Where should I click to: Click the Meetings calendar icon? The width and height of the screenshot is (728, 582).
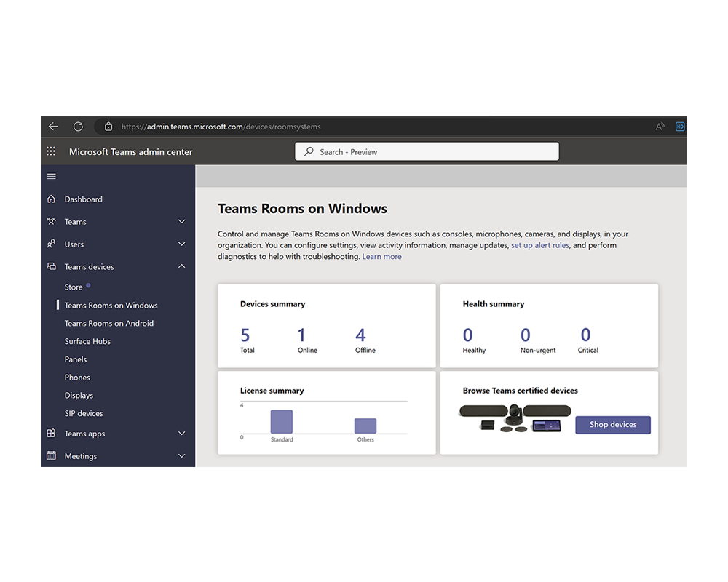(x=52, y=455)
